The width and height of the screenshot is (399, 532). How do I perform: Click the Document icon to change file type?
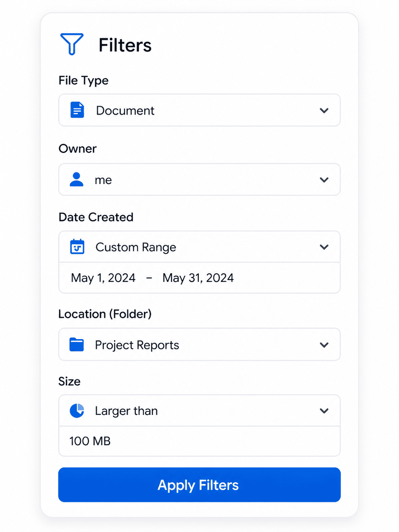click(x=76, y=110)
